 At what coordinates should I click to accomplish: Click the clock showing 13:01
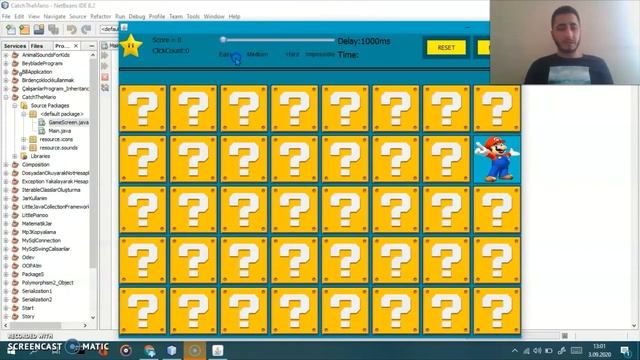(x=599, y=347)
